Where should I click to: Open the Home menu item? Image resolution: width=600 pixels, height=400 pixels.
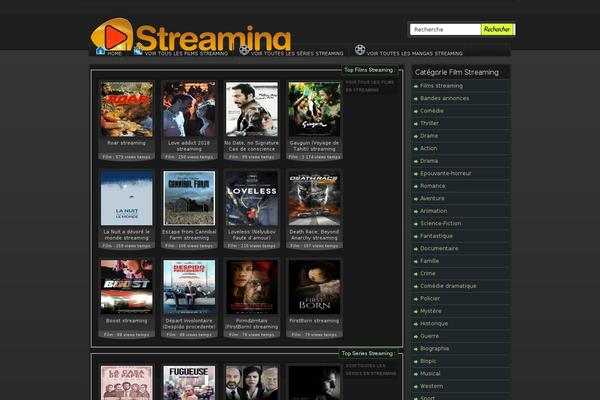[x=114, y=54]
